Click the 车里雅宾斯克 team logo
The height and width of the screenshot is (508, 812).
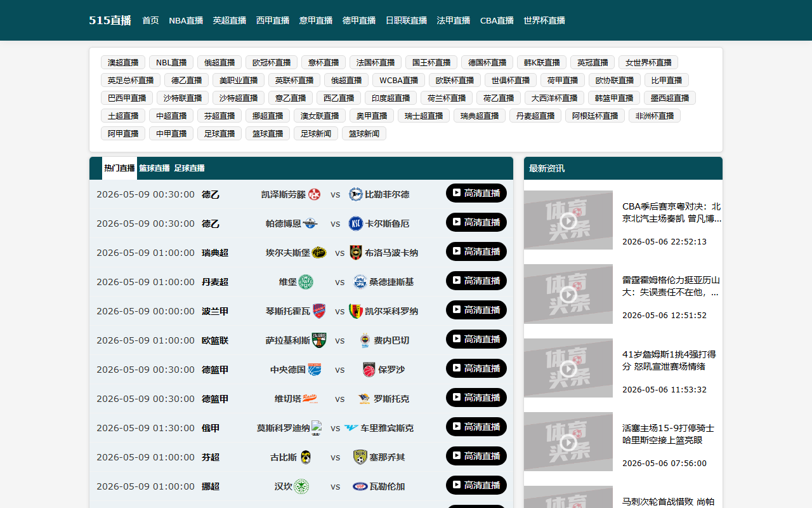351,428
